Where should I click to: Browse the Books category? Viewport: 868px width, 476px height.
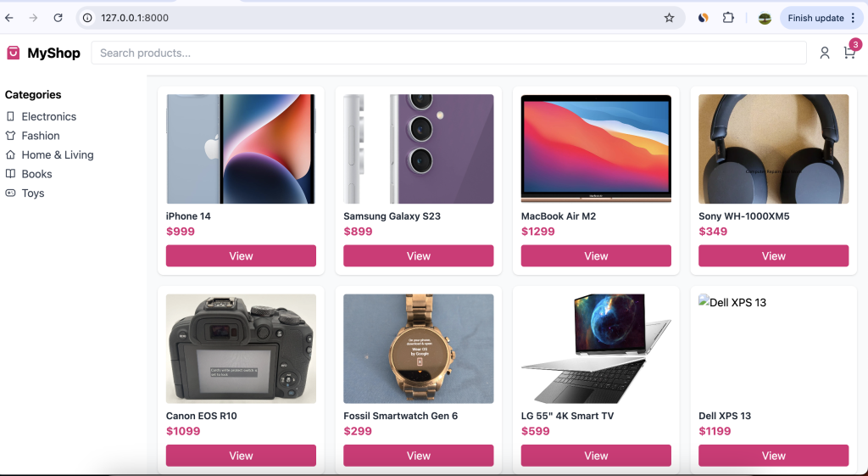click(36, 174)
